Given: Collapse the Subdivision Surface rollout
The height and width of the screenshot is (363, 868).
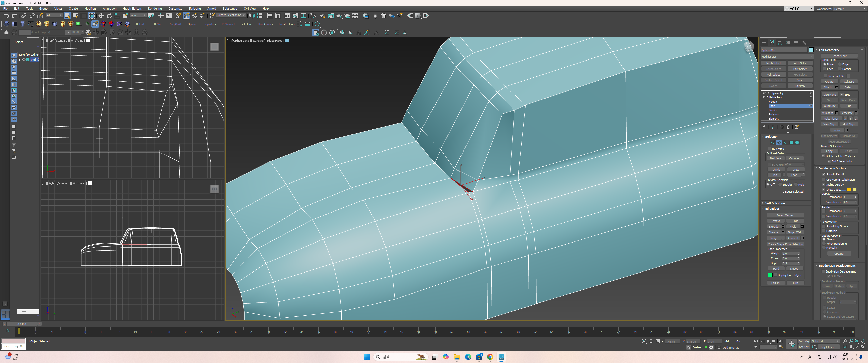Looking at the screenshot, I should tap(833, 168).
